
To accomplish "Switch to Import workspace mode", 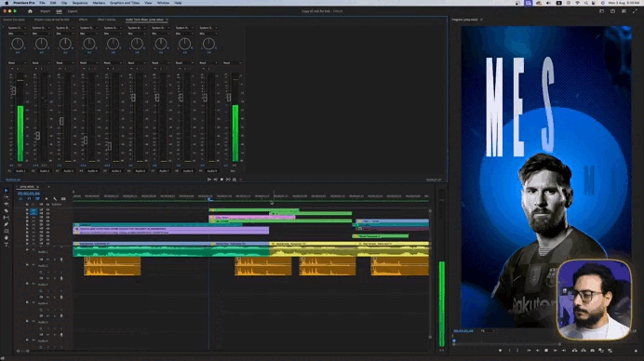I will click(46, 11).
